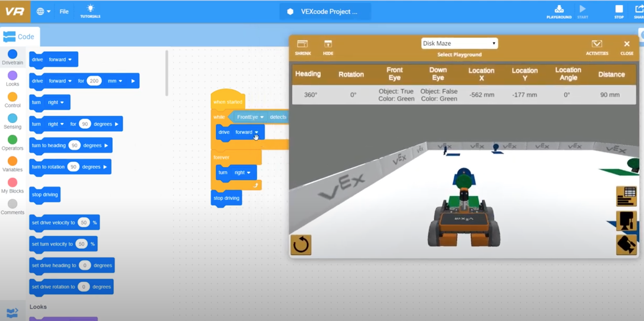Select the Looks block category

tap(12, 79)
